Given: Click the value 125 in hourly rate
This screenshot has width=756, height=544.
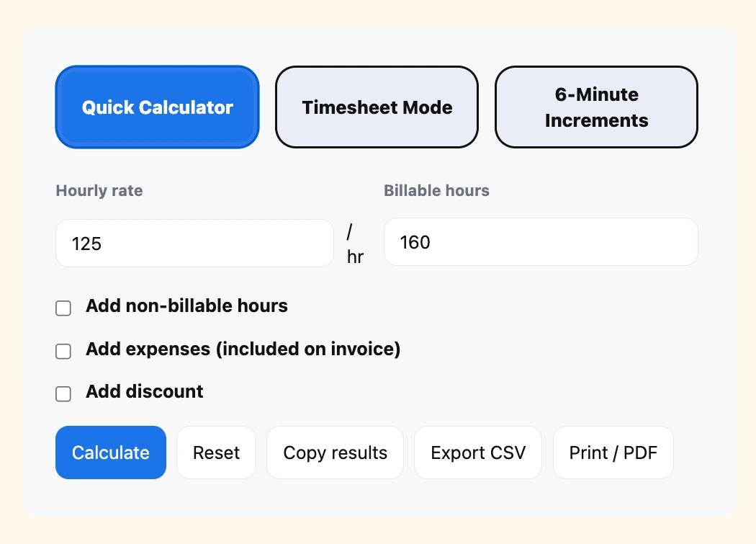Looking at the screenshot, I should 88,244.
